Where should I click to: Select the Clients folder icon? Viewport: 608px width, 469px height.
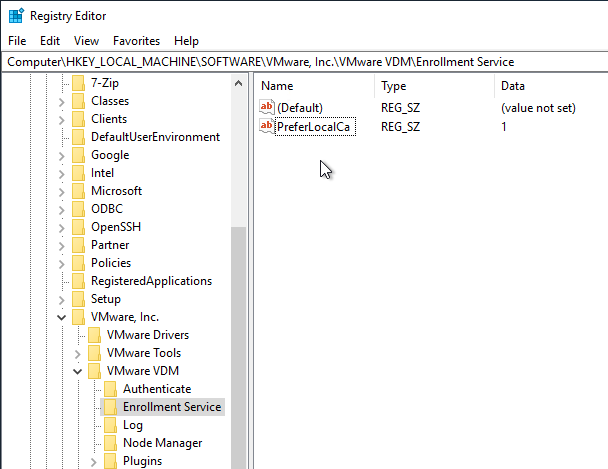click(78, 119)
